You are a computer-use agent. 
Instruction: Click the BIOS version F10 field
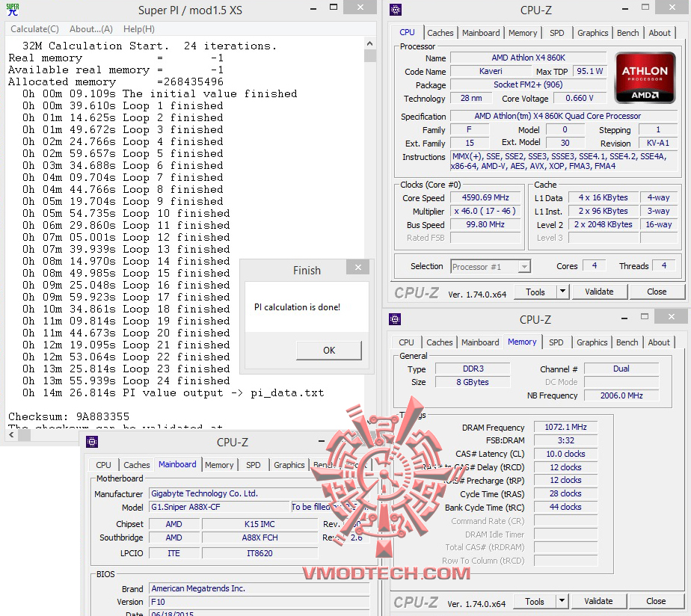click(259, 602)
